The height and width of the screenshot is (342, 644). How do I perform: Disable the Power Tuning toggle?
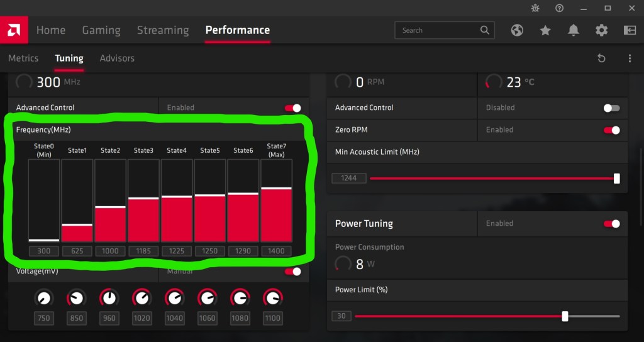(611, 224)
